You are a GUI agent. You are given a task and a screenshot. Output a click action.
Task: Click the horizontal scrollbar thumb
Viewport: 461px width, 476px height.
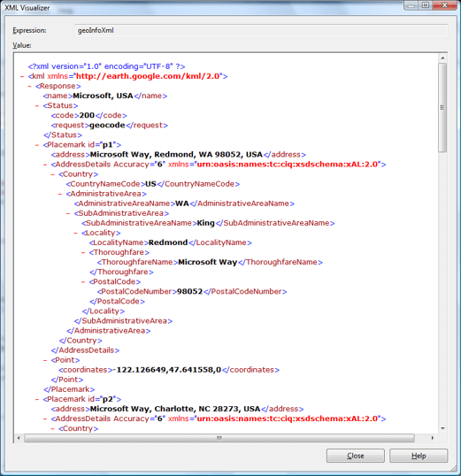(219, 438)
